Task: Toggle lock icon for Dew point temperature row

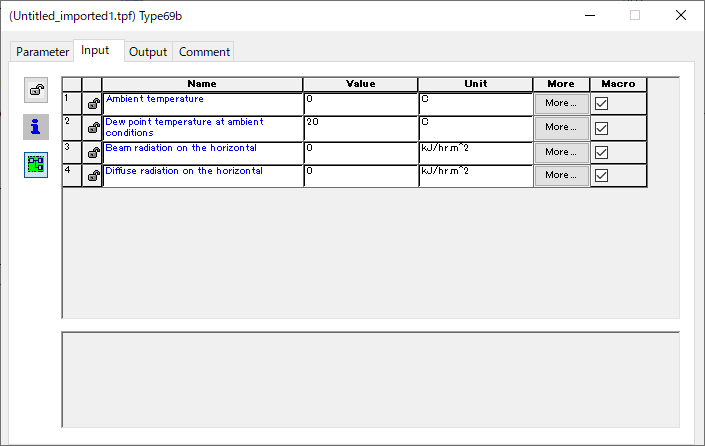Action: click(x=93, y=128)
